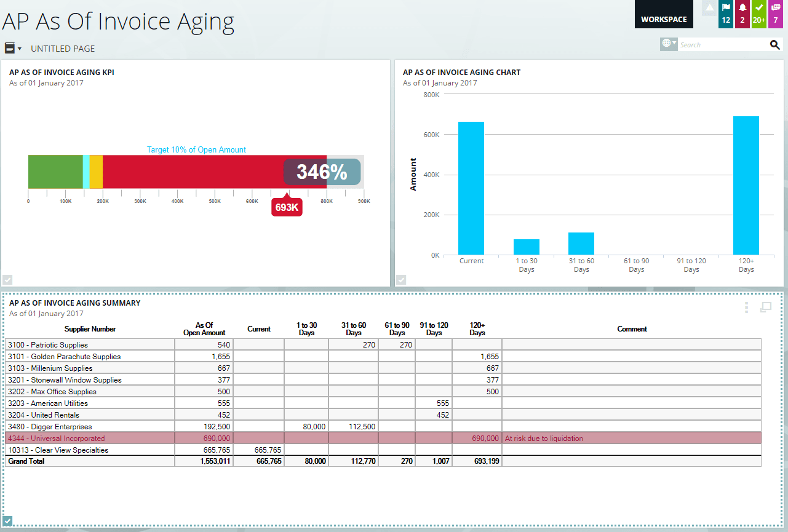788x532 pixels.
Task: Open the Workspace menu
Action: click(x=664, y=14)
